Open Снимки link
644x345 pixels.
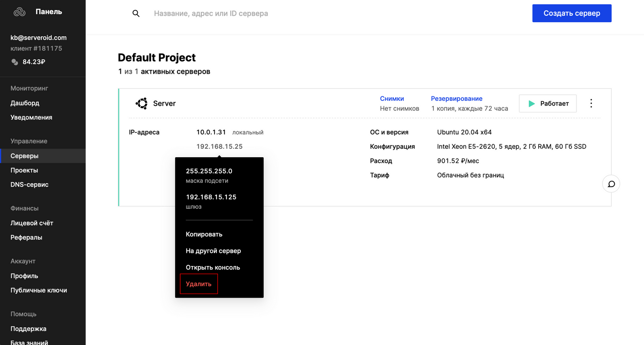click(392, 98)
